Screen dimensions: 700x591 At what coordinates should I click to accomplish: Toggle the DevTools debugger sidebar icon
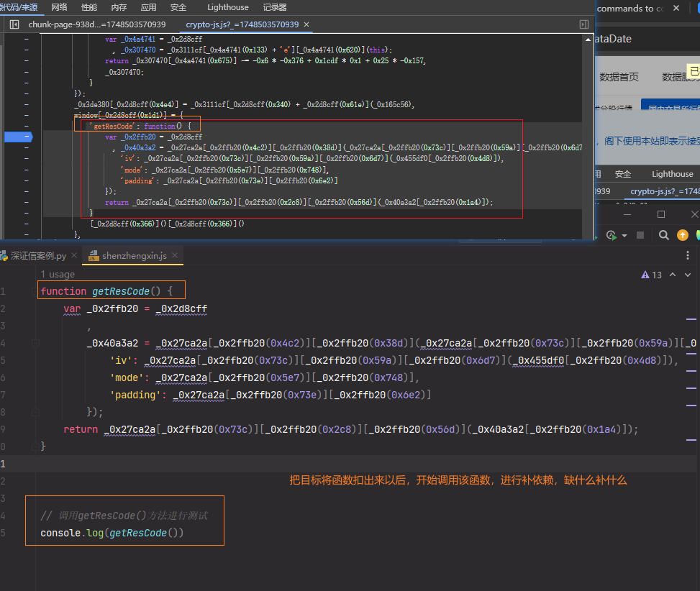(584, 24)
